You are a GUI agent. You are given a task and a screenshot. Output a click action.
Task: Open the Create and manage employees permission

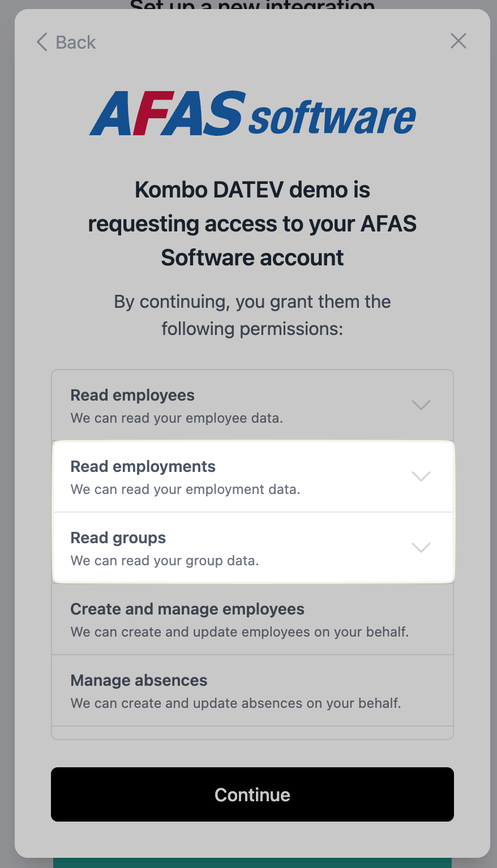tap(252, 620)
